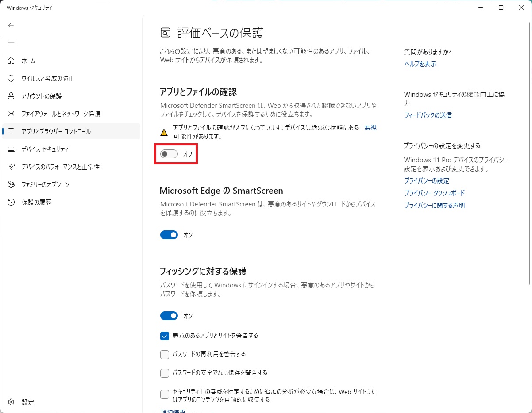The height and width of the screenshot is (413, 532).
Task: Turn off フィッシングに対する保護 toggle
Action: click(x=169, y=316)
